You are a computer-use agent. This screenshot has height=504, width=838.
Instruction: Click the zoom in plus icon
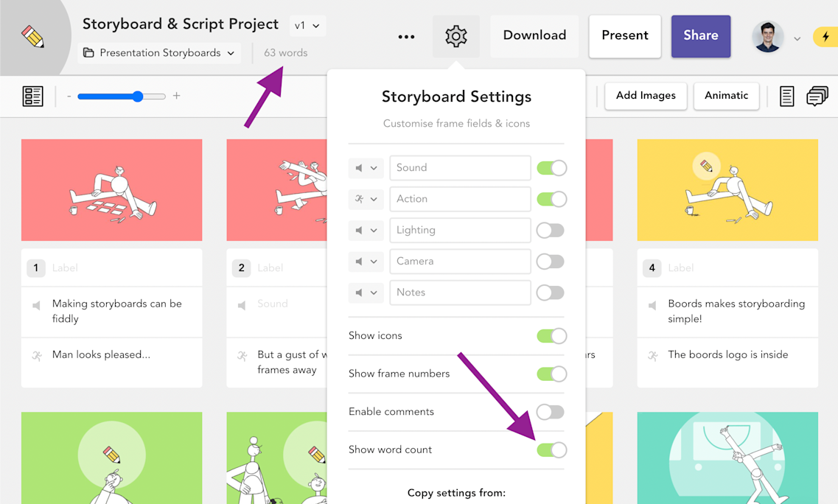click(x=176, y=96)
